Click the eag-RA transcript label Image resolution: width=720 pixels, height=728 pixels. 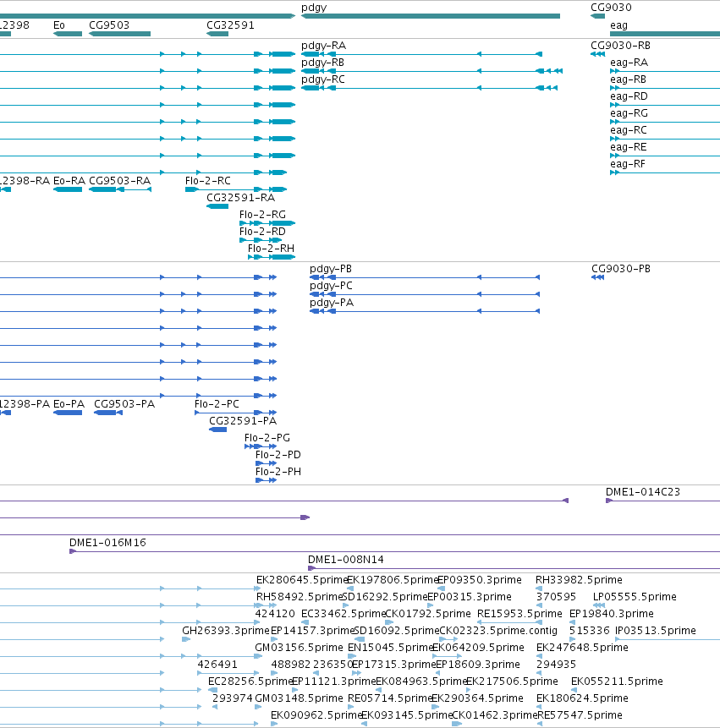(x=629, y=63)
